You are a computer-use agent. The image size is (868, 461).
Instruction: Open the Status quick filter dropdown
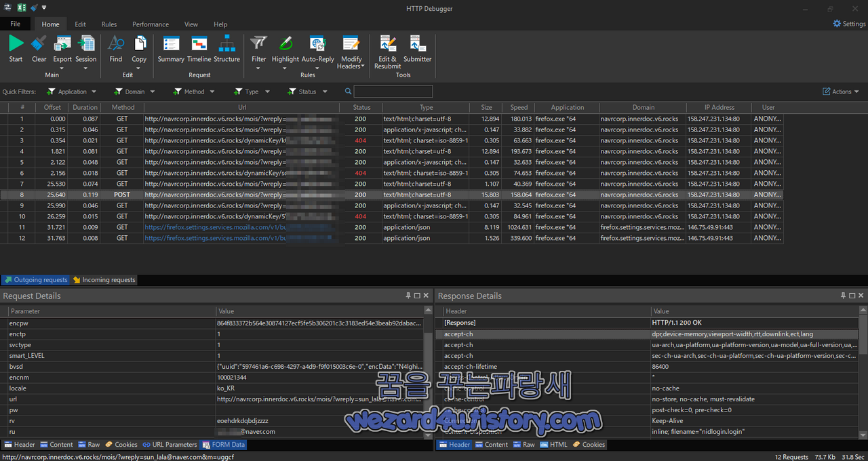point(308,92)
